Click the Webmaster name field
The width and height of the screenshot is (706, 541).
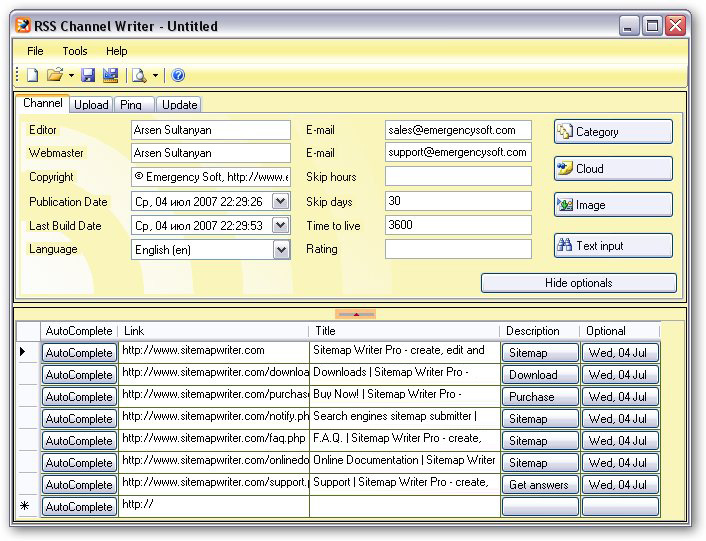point(211,153)
